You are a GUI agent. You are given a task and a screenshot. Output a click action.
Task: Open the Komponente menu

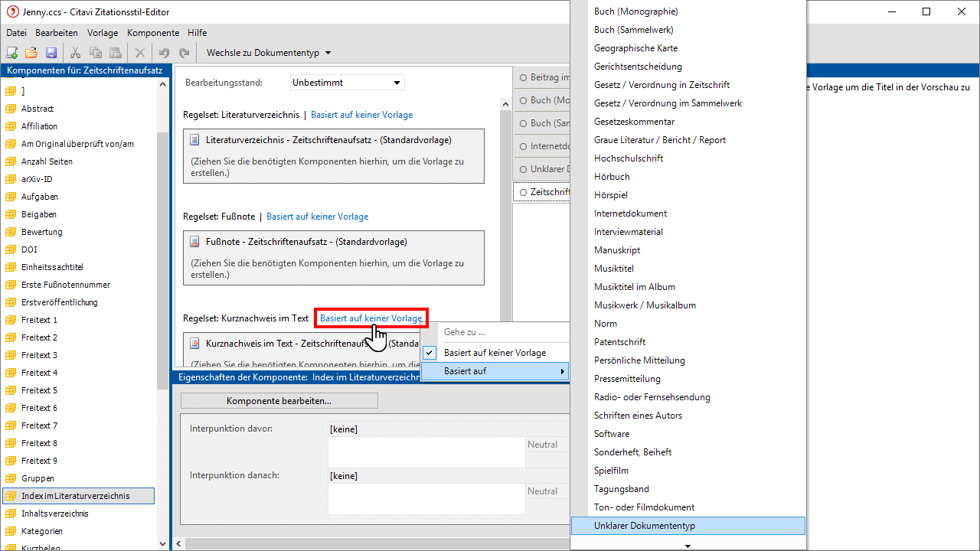coord(153,33)
